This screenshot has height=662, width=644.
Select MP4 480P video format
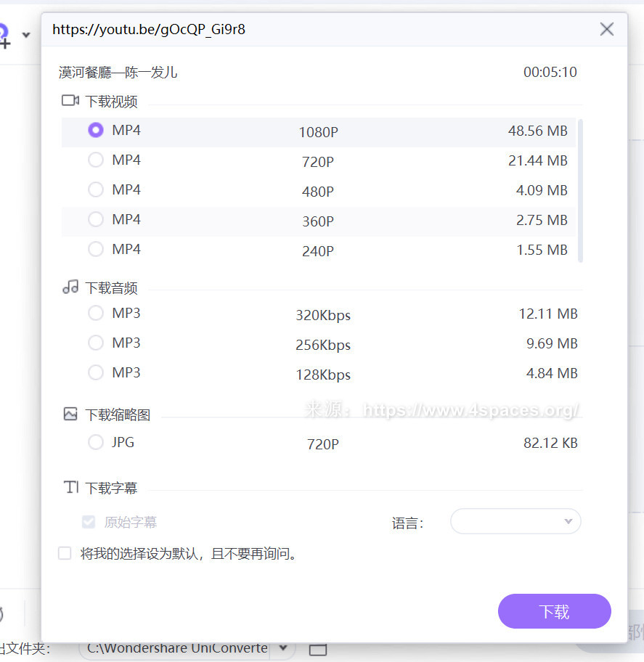95,189
